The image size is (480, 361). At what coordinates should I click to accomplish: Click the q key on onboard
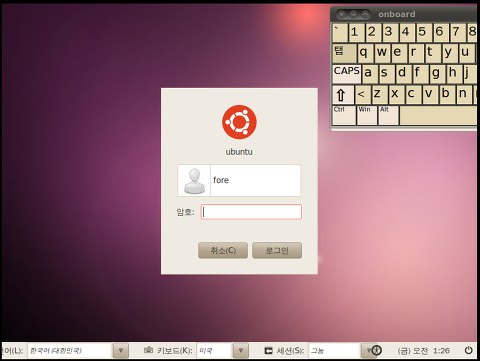[365, 54]
